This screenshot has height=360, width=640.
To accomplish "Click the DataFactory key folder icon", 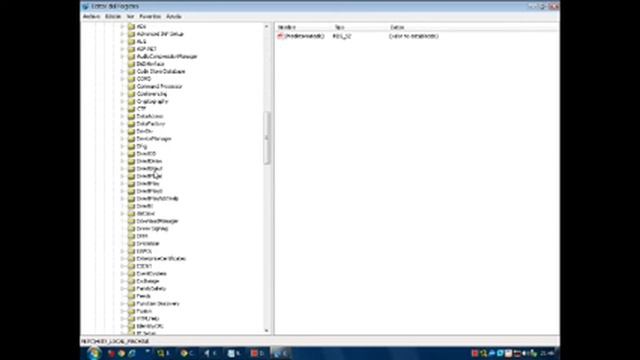I will point(131,124).
